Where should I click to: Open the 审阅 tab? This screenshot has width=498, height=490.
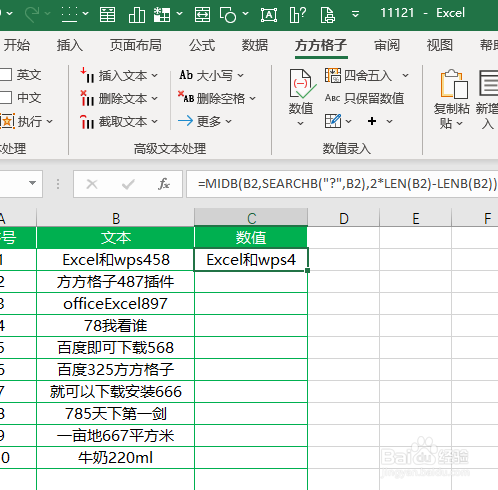[387, 45]
